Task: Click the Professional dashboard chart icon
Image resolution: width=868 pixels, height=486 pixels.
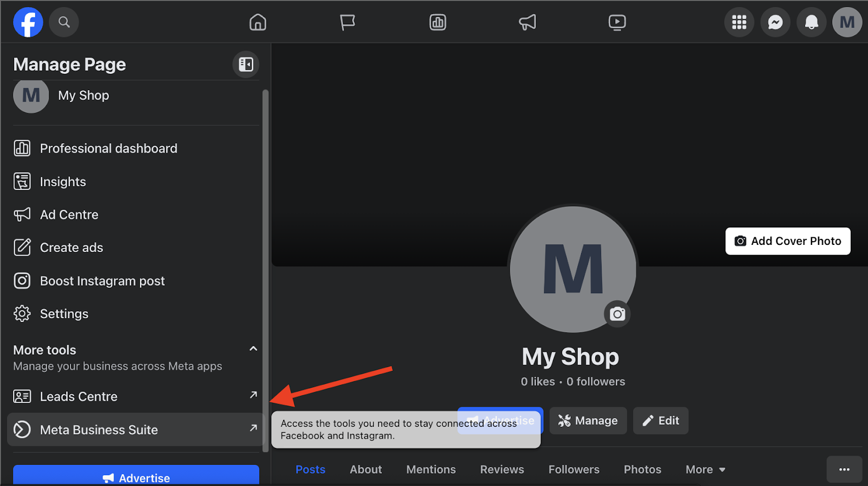Action: pos(22,148)
